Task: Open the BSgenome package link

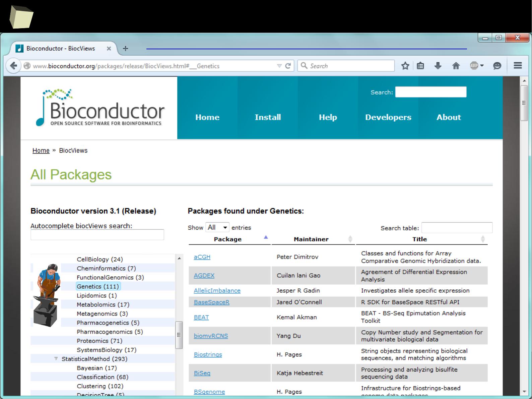Action: click(209, 392)
